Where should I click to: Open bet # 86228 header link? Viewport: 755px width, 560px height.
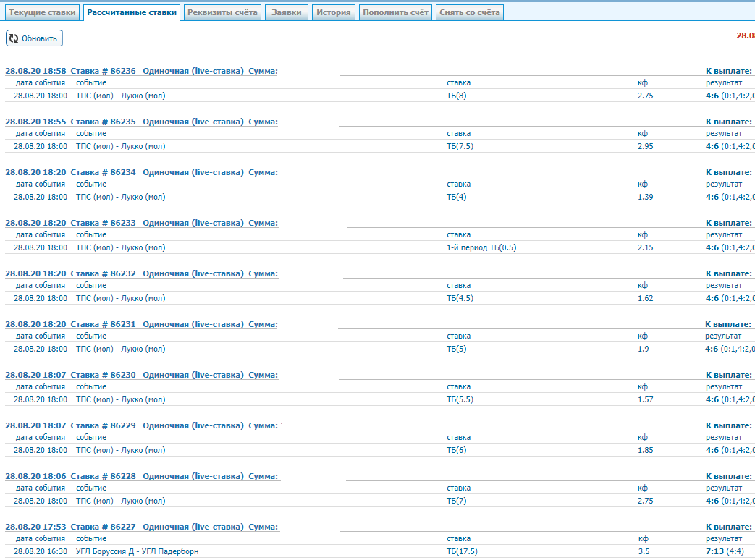141,476
